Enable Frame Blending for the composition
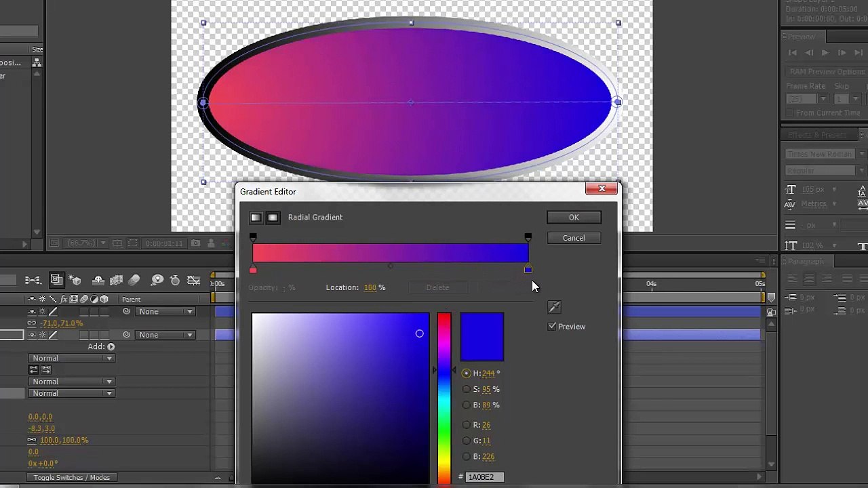 click(116, 280)
